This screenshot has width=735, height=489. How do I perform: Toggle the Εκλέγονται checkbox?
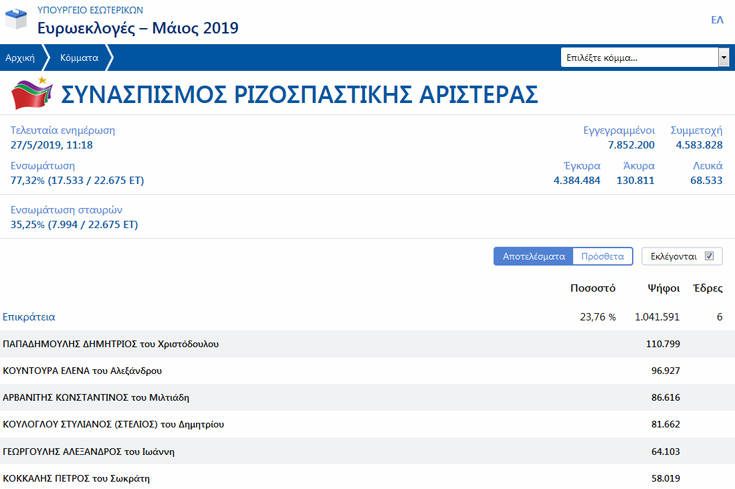point(709,256)
